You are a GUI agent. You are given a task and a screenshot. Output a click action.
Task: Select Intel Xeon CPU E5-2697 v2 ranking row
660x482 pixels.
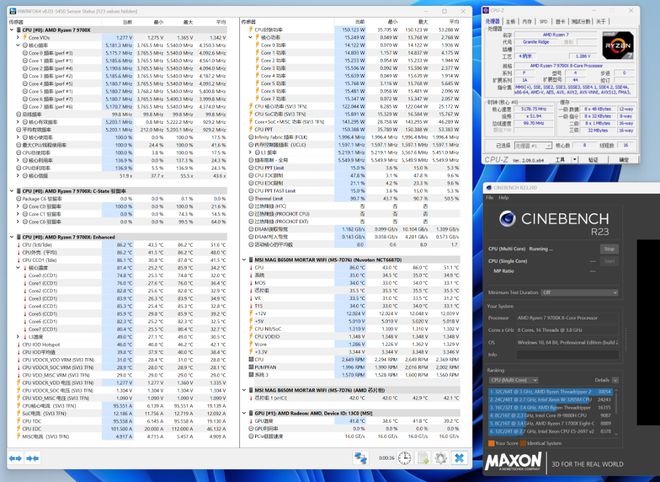click(550, 431)
